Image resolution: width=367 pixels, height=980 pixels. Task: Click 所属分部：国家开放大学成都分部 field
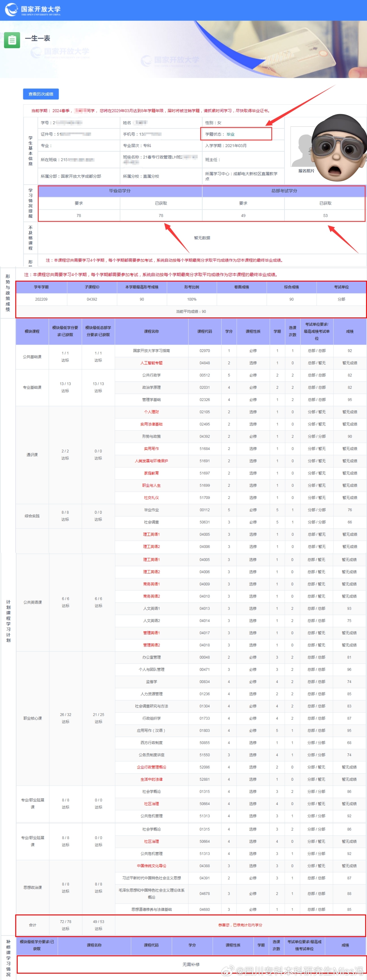(71, 177)
